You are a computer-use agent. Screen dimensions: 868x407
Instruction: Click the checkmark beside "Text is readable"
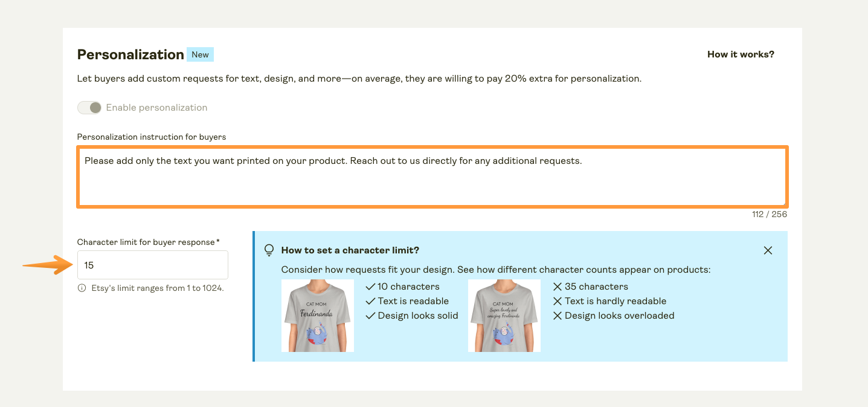point(370,301)
